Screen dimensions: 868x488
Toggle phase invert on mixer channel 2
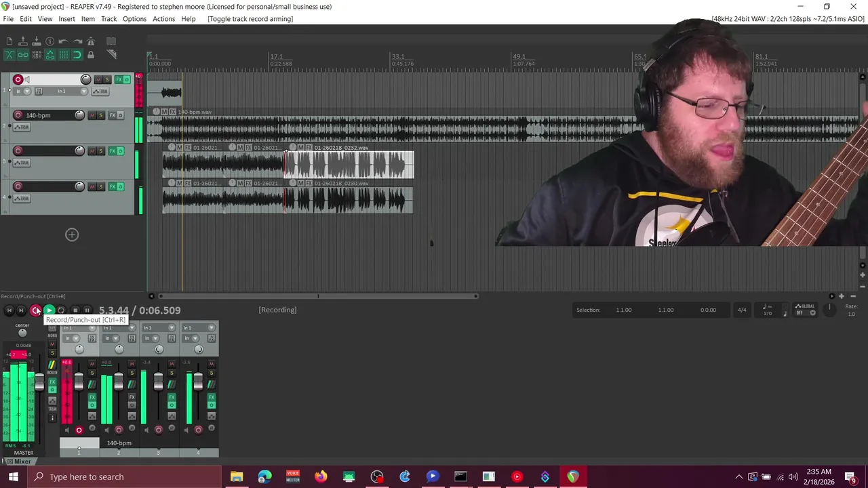(132, 428)
